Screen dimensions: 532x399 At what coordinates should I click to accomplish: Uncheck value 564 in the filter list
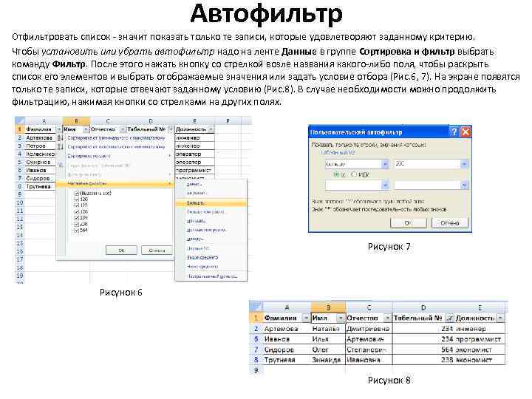coord(76,231)
